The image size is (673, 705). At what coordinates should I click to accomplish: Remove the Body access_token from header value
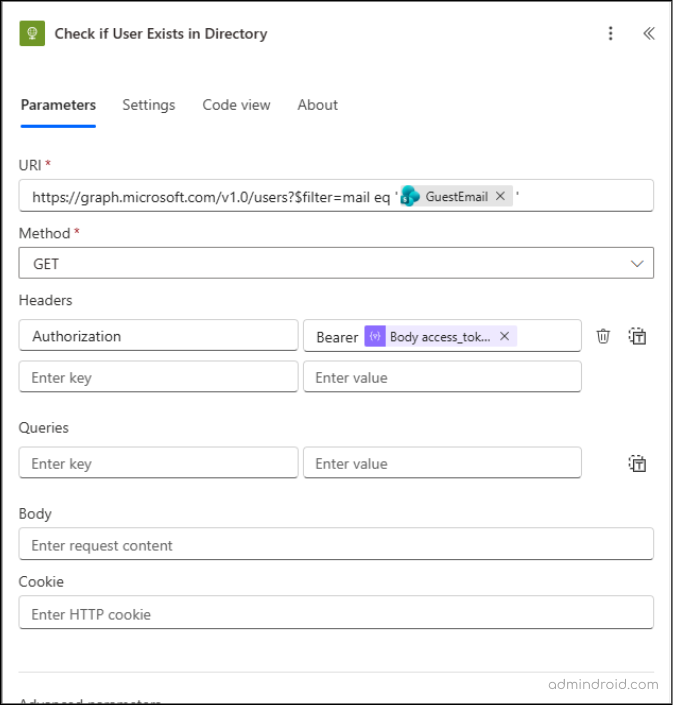(x=505, y=337)
